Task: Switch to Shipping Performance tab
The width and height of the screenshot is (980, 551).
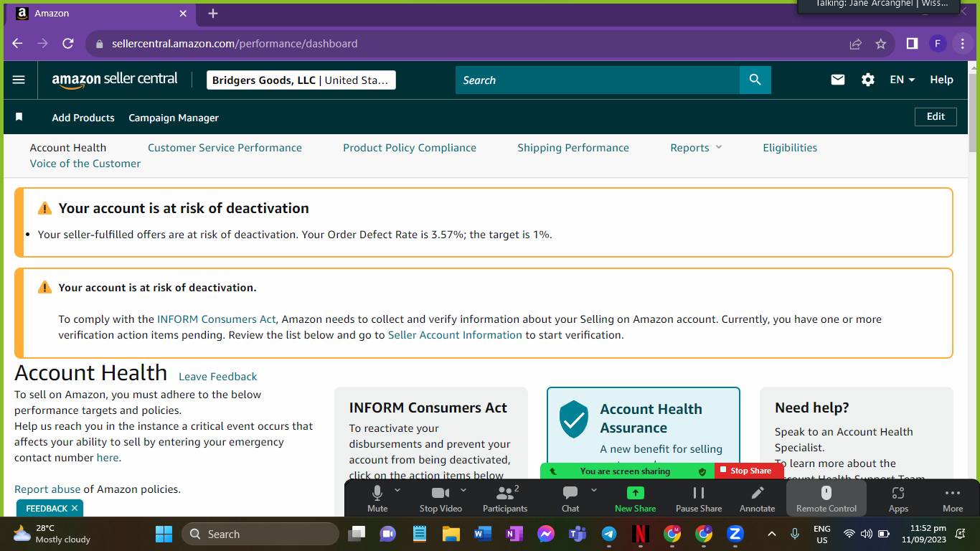Action: coord(573,148)
